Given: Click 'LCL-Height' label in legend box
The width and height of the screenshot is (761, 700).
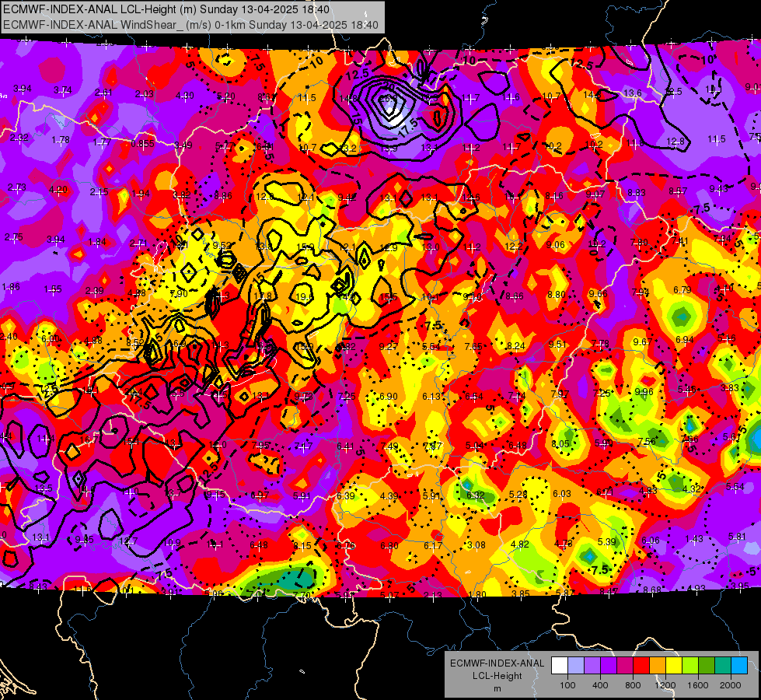Looking at the screenshot, I should 497,676.
